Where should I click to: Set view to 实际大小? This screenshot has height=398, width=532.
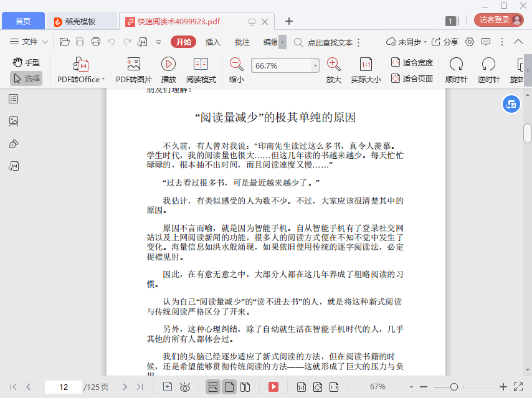pos(366,70)
